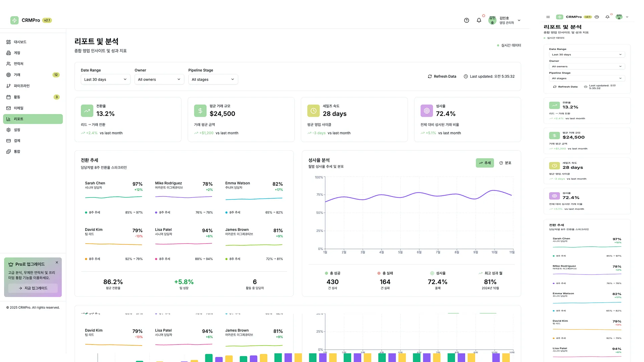Click the help icon in mobile preview header
Viewport: 644px width, 362px height.
tap(597, 17)
